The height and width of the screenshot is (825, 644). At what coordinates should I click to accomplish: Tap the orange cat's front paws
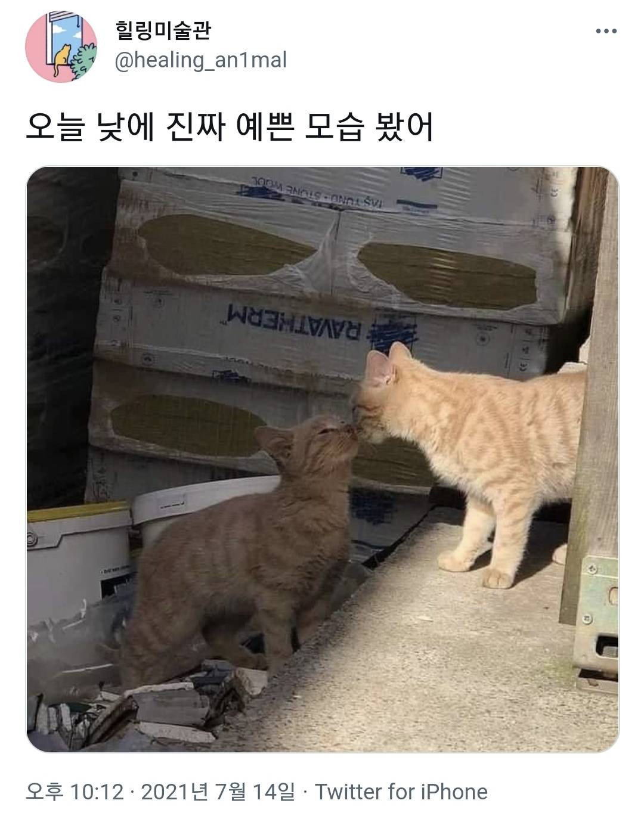click(477, 569)
